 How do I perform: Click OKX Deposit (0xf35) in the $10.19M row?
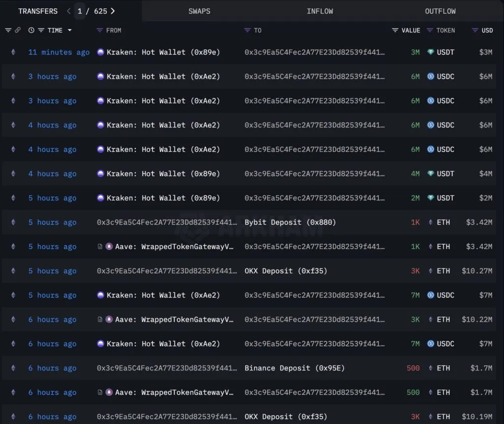coord(286,417)
